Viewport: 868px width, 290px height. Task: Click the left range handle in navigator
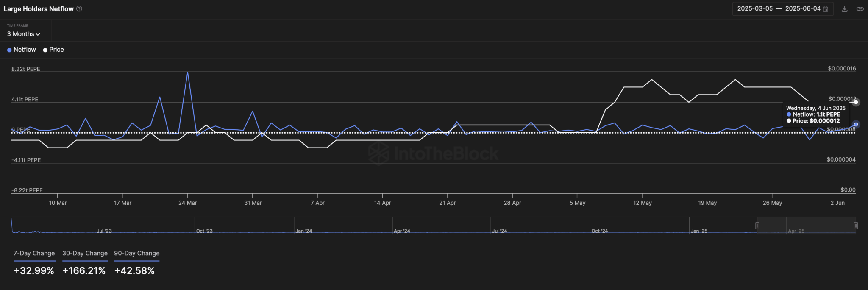(757, 226)
